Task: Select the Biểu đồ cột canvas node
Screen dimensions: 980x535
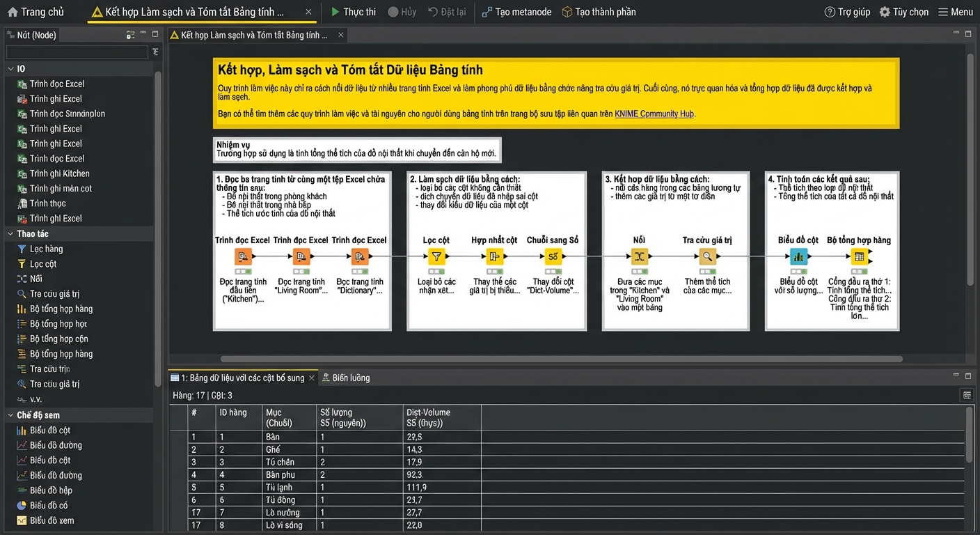Action: (798, 256)
